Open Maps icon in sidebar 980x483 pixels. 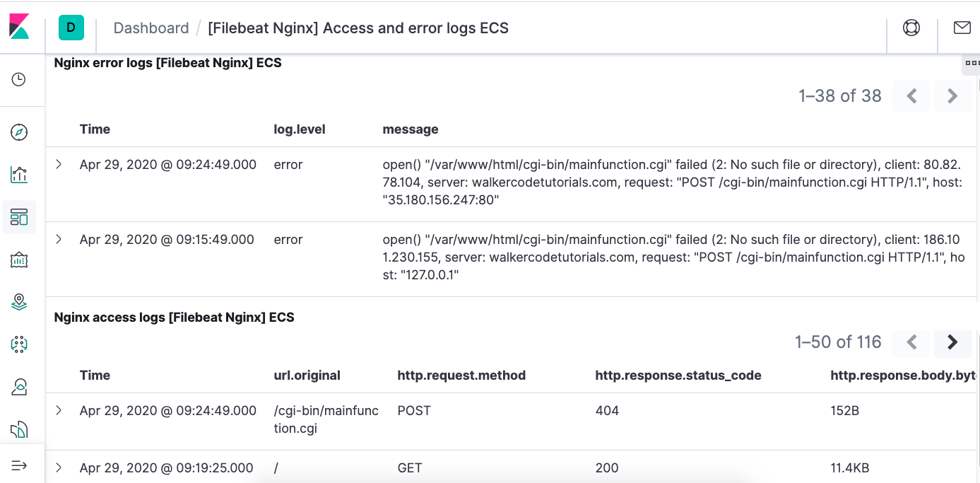click(x=19, y=303)
